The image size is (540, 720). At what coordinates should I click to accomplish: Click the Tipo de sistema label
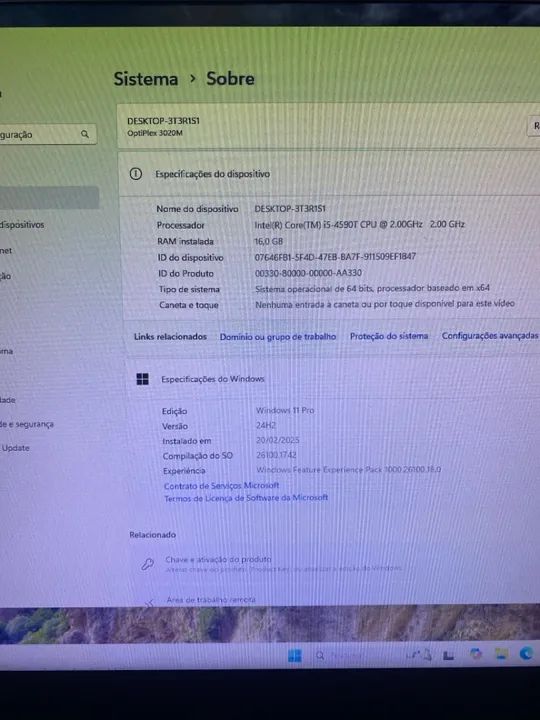click(189, 289)
